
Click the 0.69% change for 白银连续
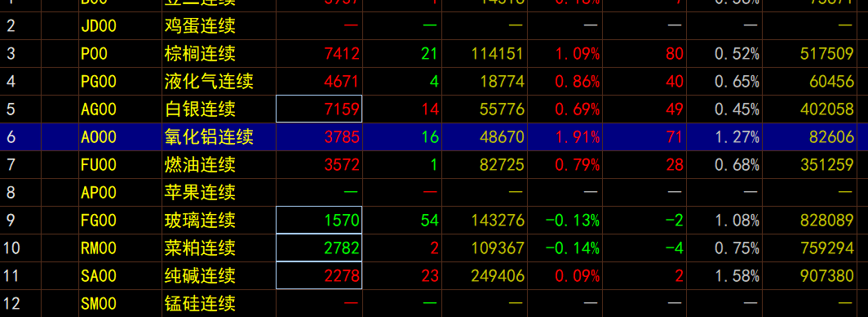coord(578,109)
